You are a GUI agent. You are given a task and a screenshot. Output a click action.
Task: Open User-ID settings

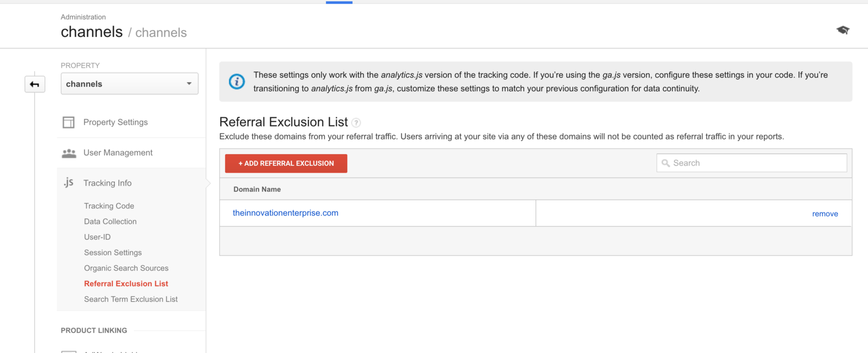[97, 237]
